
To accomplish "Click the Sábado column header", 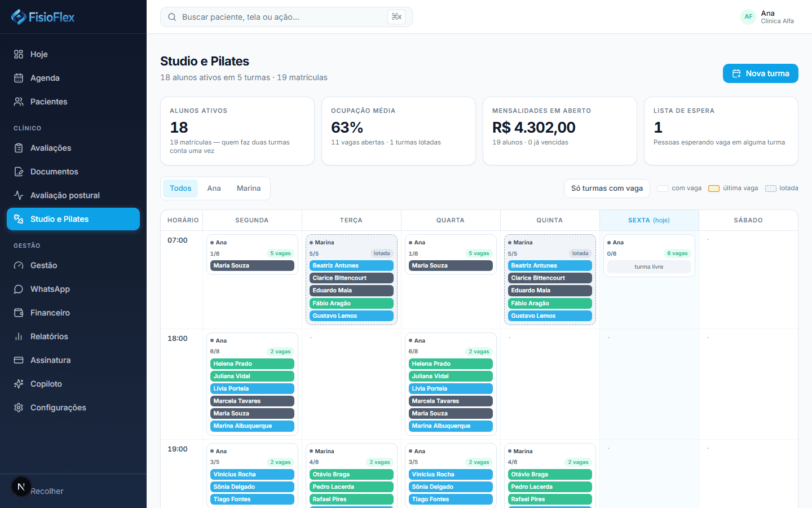I will pos(748,220).
